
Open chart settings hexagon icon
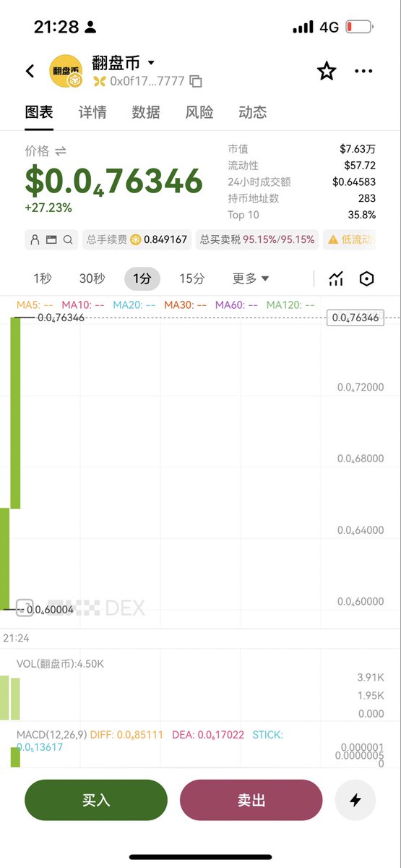(x=366, y=279)
